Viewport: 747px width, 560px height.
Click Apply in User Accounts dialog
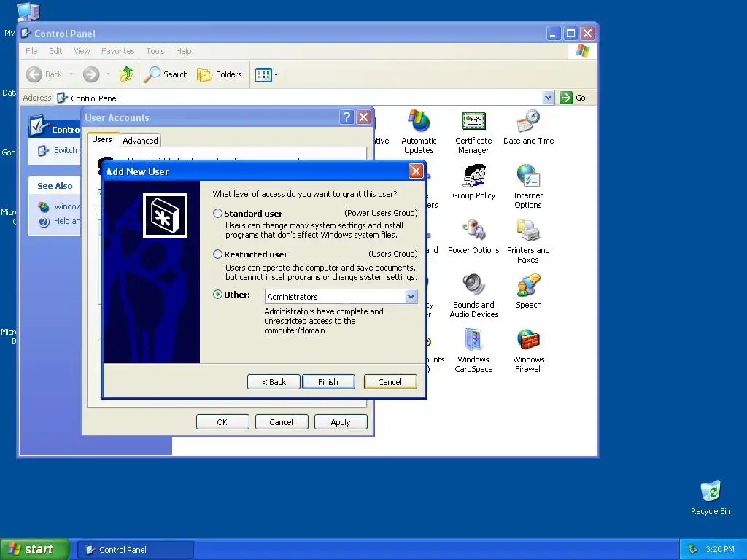pyautogui.click(x=341, y=422)
